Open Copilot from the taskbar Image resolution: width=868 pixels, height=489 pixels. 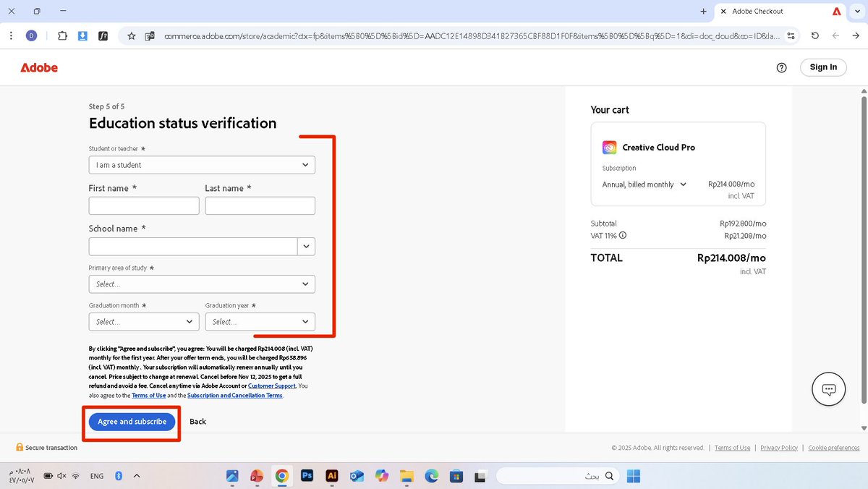(x=381, y=476)
